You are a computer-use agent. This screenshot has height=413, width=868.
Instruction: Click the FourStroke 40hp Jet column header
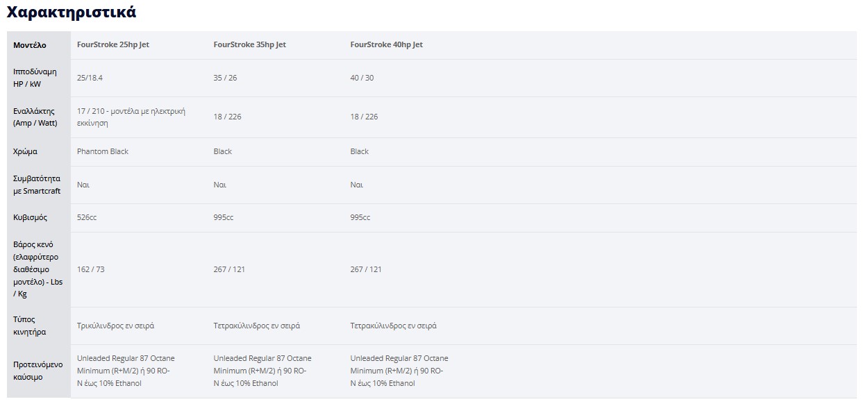tap(387, 44)
